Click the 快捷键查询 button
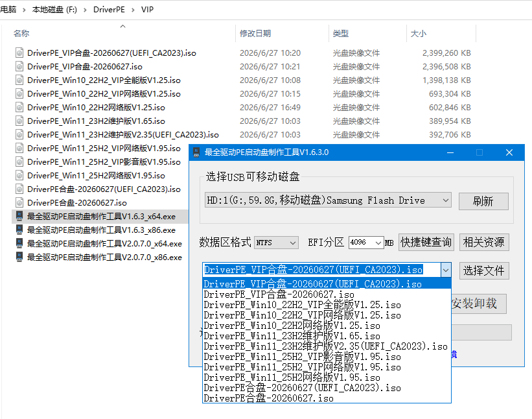 tap(426, 242)
